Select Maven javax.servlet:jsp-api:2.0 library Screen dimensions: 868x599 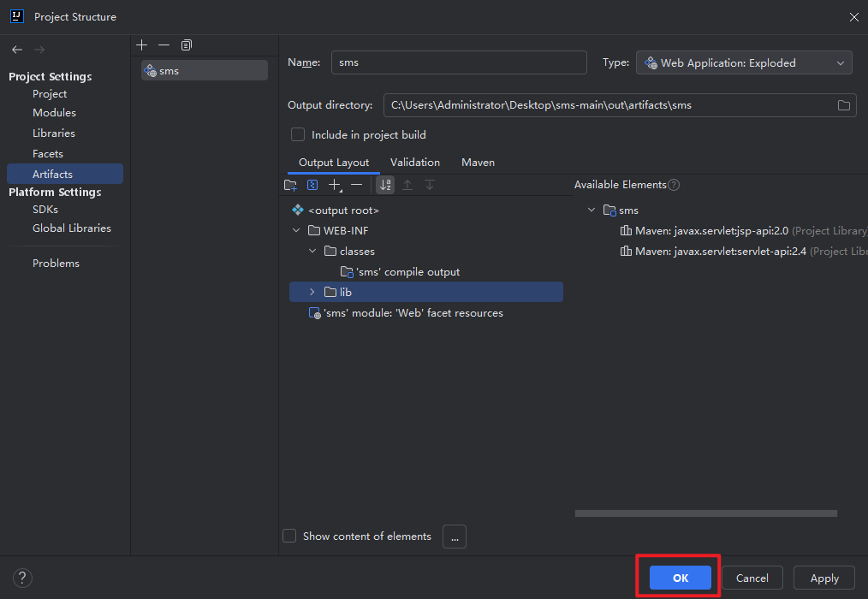(x=743, y=231)
